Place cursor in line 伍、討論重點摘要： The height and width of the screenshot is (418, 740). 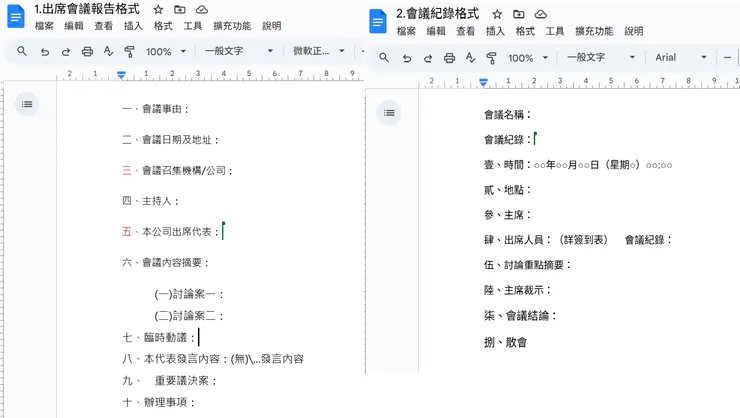point(528,265)
